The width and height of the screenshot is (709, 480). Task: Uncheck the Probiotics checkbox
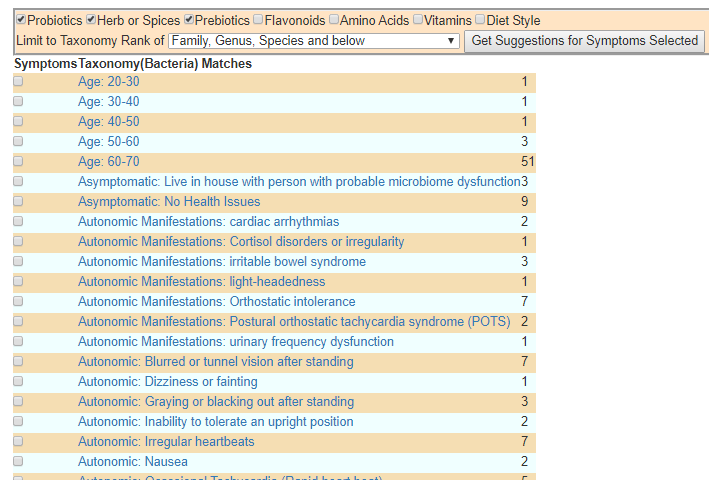point(21,20)
